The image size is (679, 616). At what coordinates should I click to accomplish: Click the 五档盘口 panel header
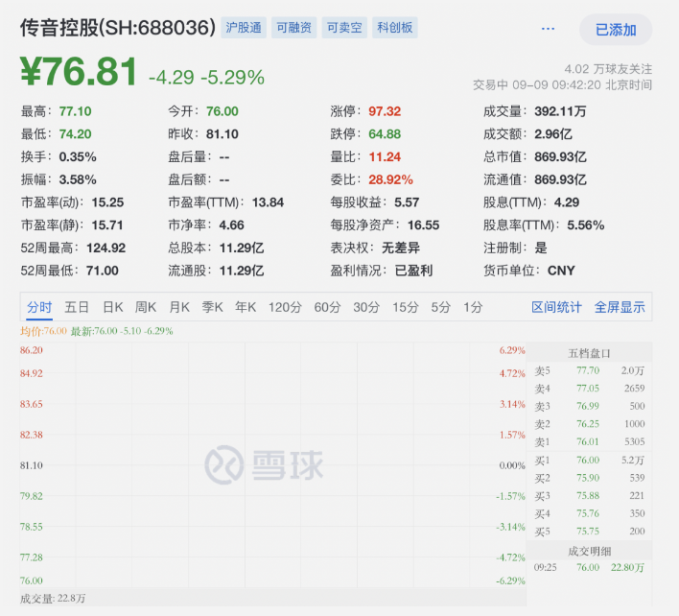click(590, 353)
